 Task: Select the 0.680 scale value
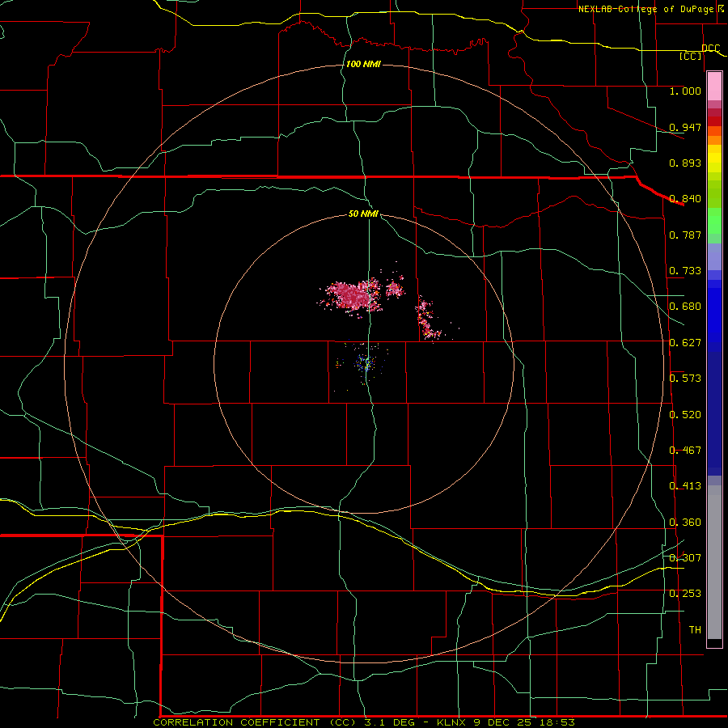pos(685,307)
